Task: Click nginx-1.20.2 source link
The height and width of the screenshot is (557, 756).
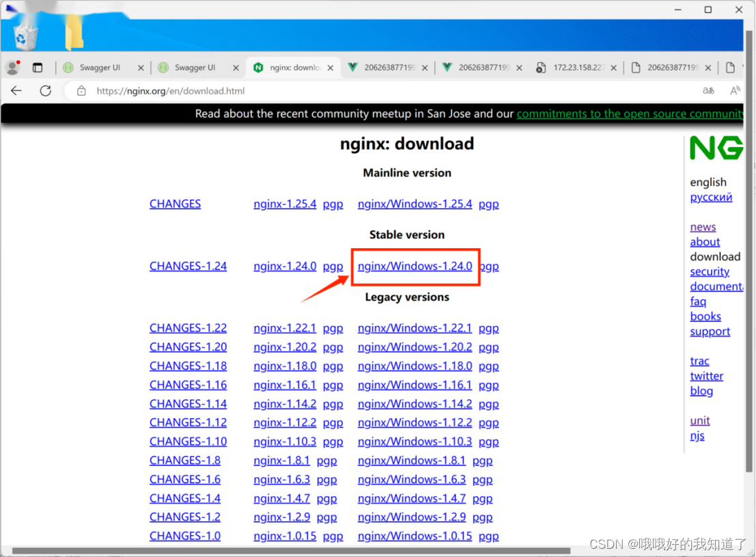Action: tap(285, 347)
